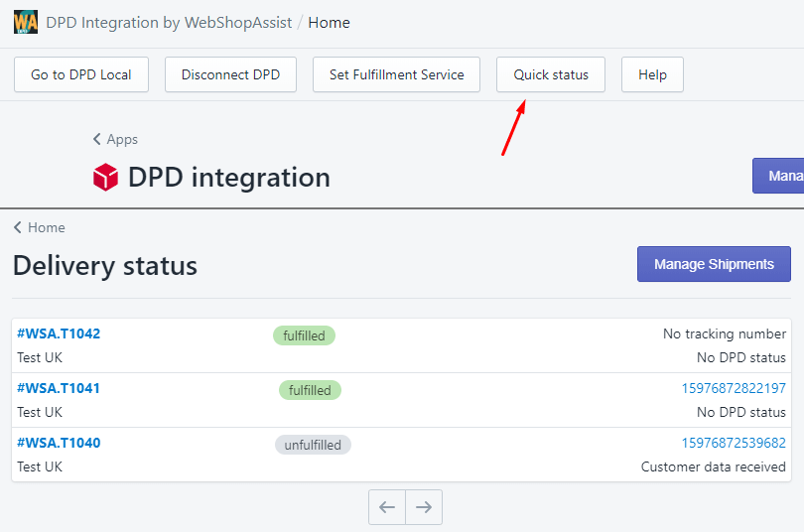Open Set Fulfillment Service
The width and height of the screenshot is (804, 532).
[396, 74]
